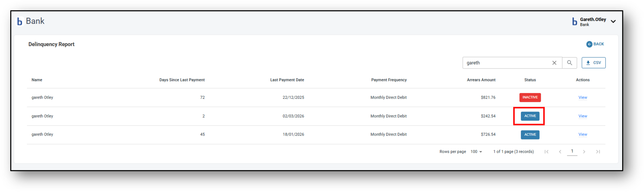Go to previous page arrow

[x=560, y=152]
